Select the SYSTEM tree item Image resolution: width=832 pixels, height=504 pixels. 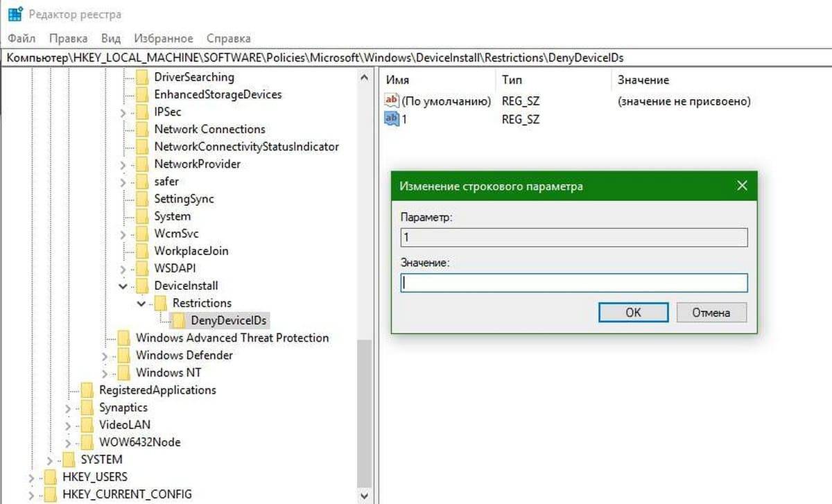(x=101, y=459)
